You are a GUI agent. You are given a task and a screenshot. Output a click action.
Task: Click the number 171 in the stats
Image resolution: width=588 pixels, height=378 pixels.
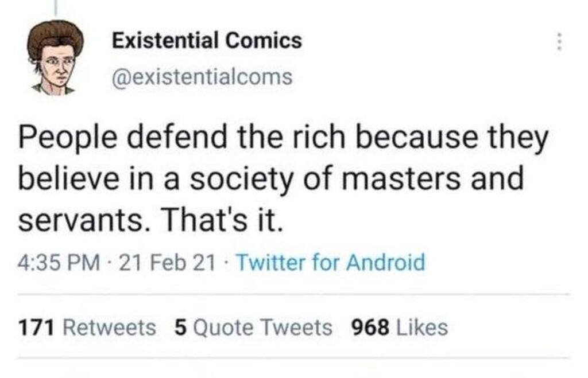(x=37, y=328)
